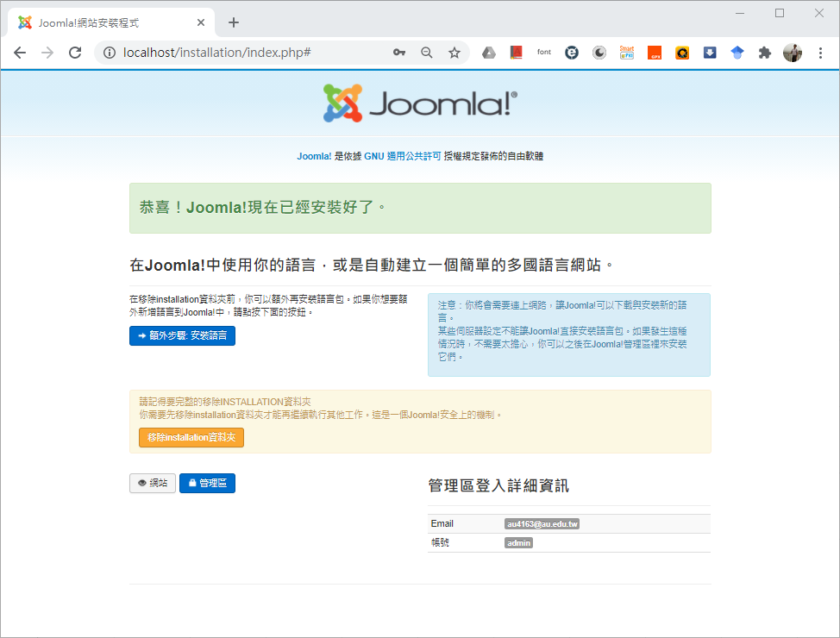Click the Email label row
The width and height of the screenshot is (840, 638).
pyautogui.click(x=569, y=524)
